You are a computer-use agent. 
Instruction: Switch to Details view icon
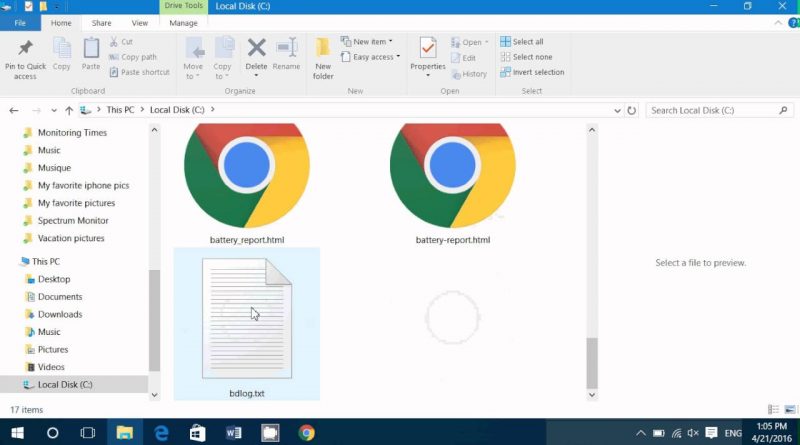773,409
